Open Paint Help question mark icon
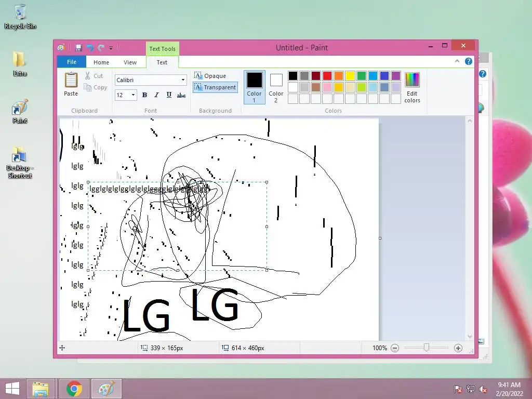The height and width of the screenshot is (399, 532). (x=469, y=61)
